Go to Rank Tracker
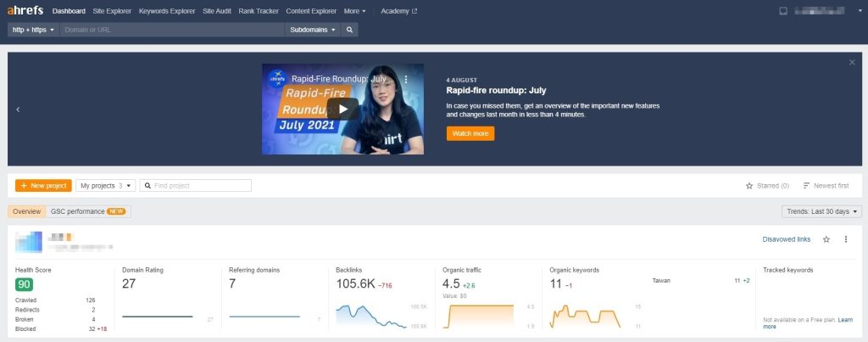This screenshot has width=868, height=342. click(259, 11)
